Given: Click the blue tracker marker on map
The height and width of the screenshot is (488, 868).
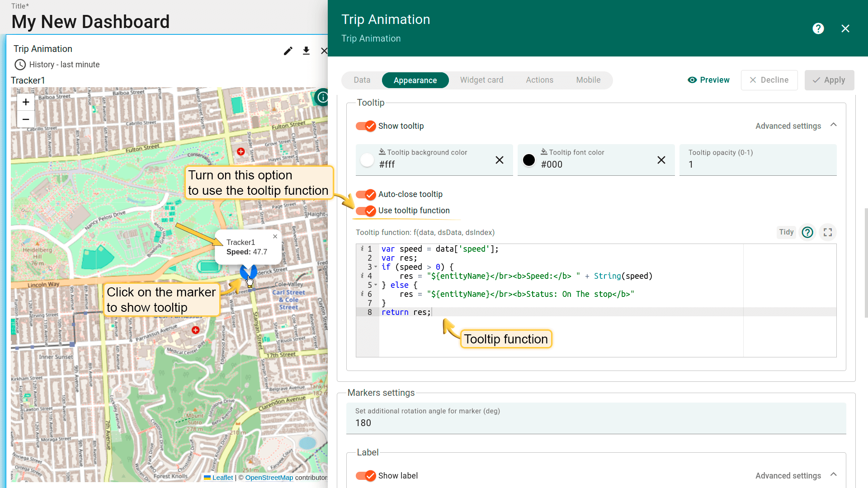Looking at the screenshot, I should (x=248, y=272).
